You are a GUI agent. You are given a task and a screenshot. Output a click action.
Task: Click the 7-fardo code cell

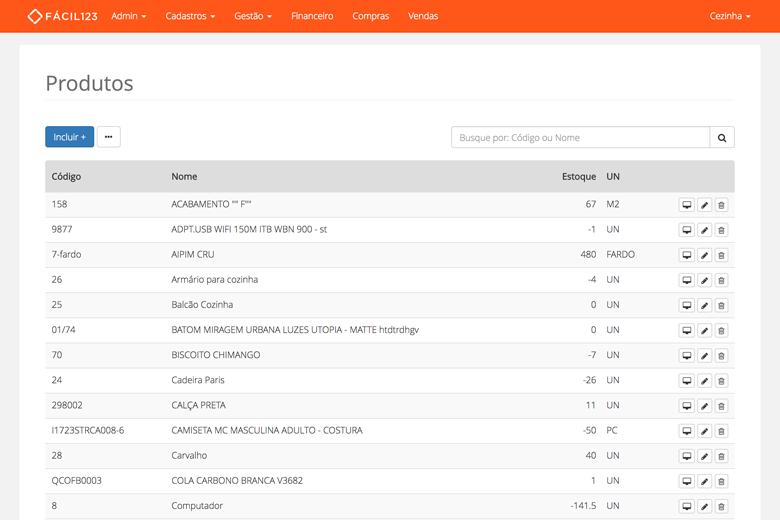click(66, 254)
